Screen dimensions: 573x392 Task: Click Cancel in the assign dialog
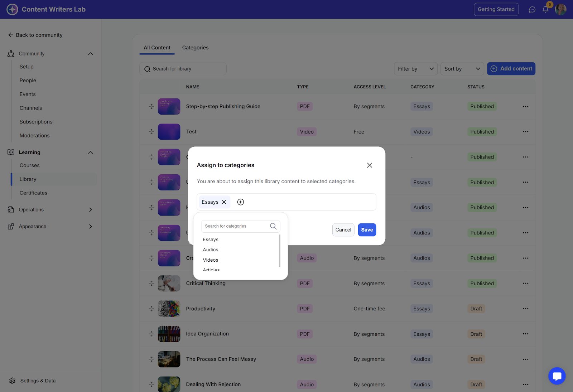click(x=343, y=230)
